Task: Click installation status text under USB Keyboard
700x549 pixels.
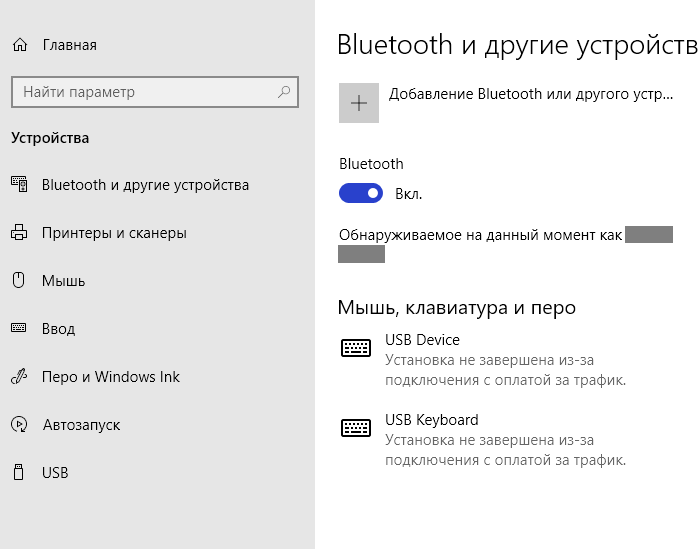Action: click(x=506, y=450)
